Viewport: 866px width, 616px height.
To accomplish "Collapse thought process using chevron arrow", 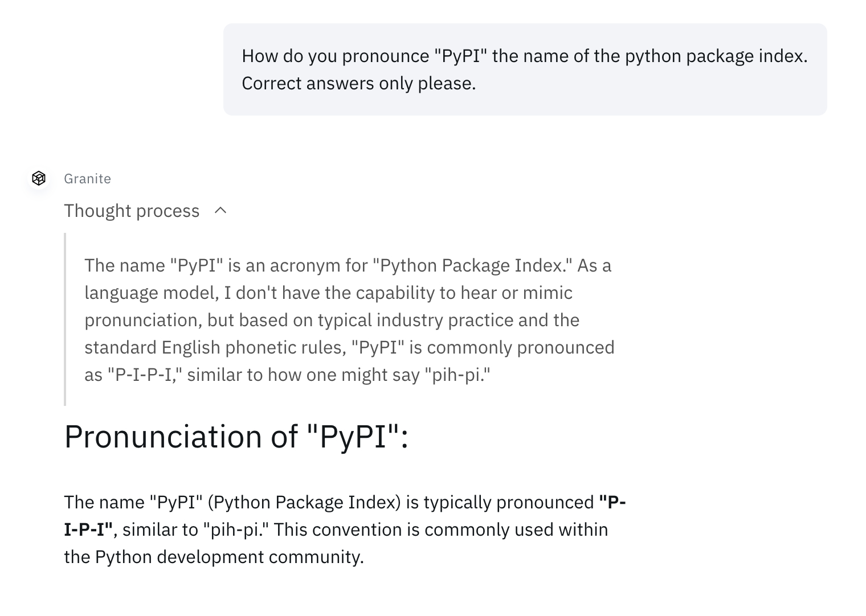I will (220, 211).
